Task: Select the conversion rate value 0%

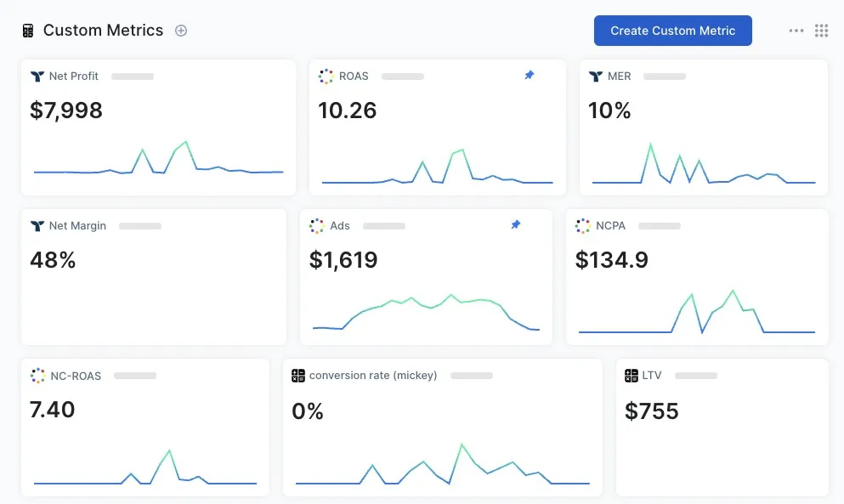Action: pos(308,411)
